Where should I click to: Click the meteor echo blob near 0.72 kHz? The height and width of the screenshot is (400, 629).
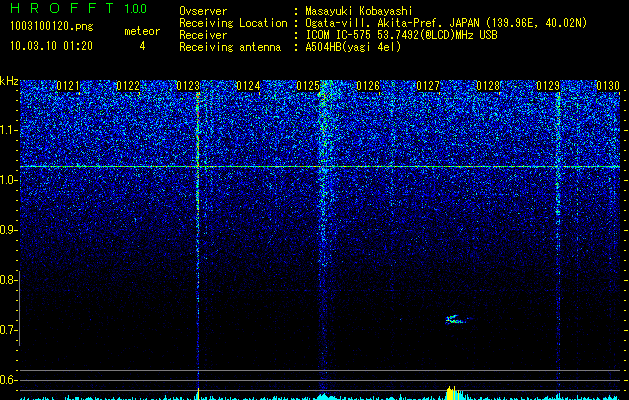(457, 319)
